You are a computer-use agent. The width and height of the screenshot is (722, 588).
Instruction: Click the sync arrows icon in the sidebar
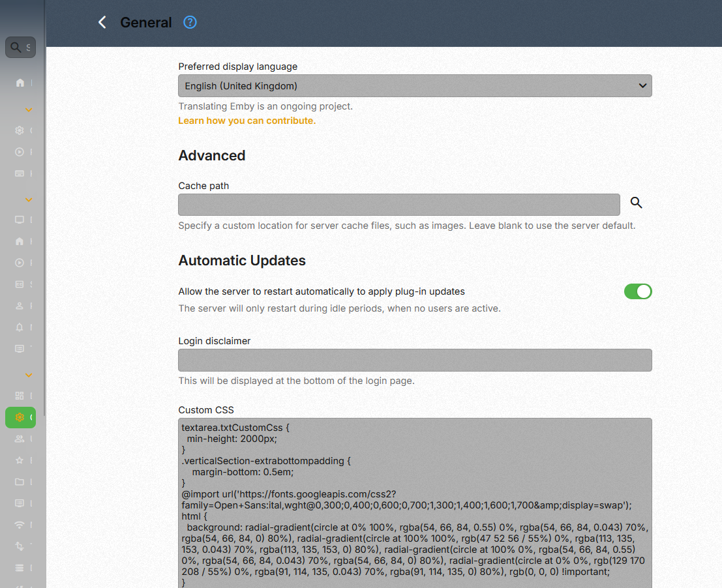click(x=20, y=546)
